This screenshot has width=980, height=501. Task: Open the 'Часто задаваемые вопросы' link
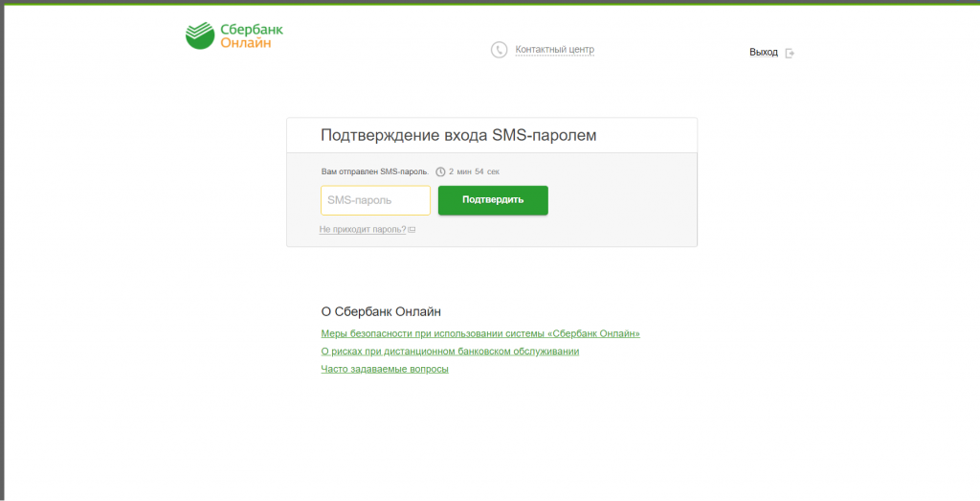[385, 369]
